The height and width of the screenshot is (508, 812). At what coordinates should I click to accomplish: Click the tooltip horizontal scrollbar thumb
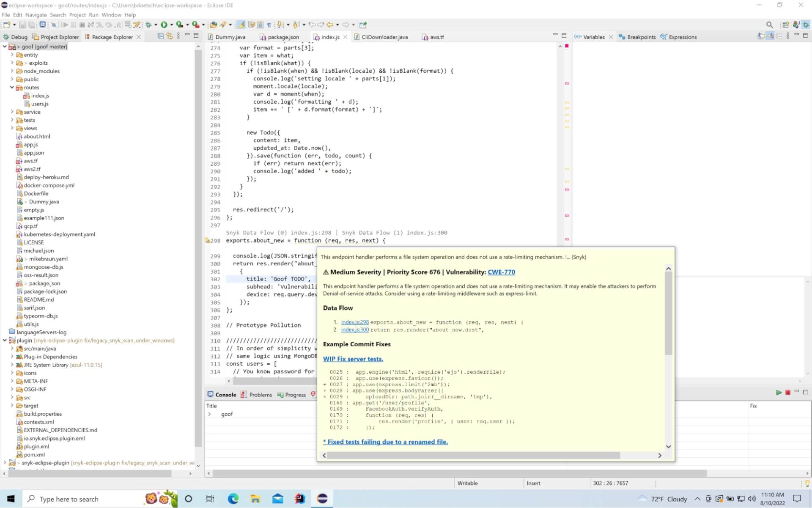click(x=474, y=456)
